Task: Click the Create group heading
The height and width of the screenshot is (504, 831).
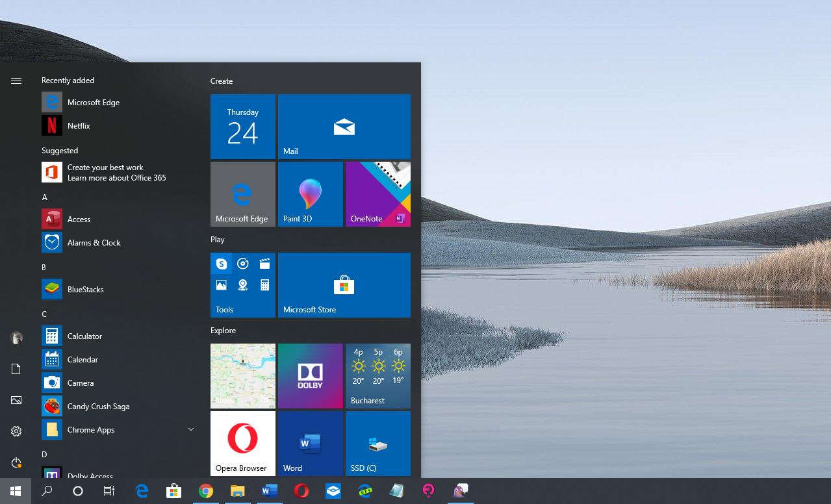Action: (x=222, y=81)
